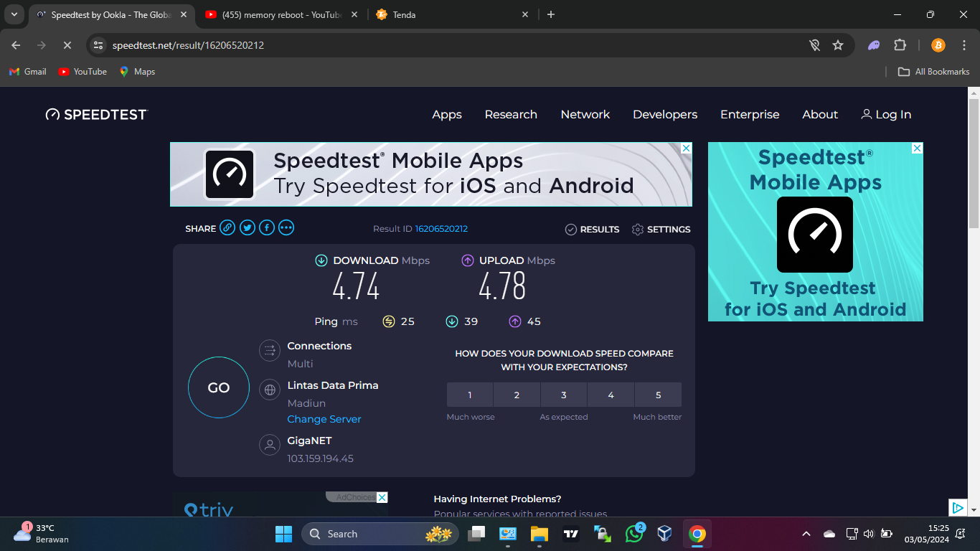Click Having Internet Problems heading
Screen dimensions: 980x551
click(x=497, y=499)
